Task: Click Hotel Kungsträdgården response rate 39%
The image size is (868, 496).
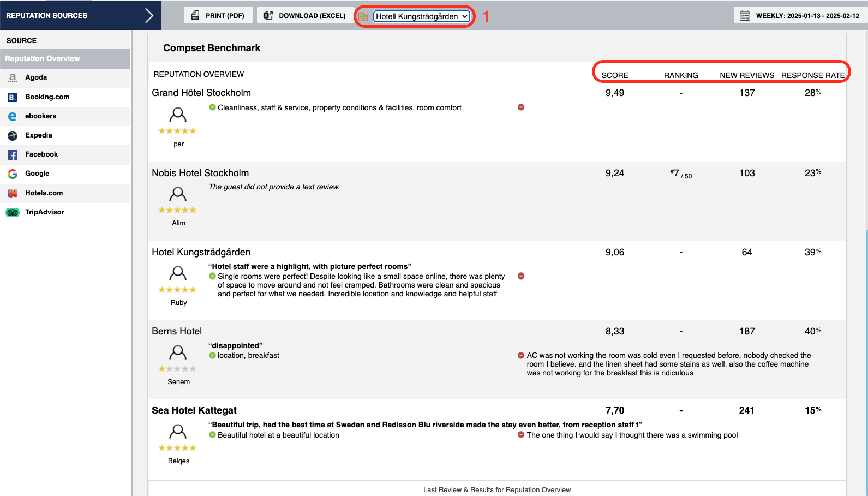Action: [x=813, y=252]
